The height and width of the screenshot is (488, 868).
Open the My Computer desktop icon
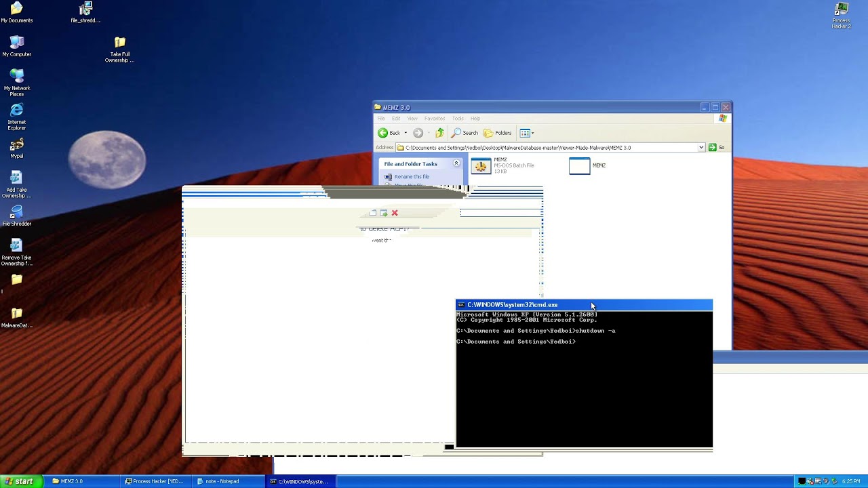point(16,45)
